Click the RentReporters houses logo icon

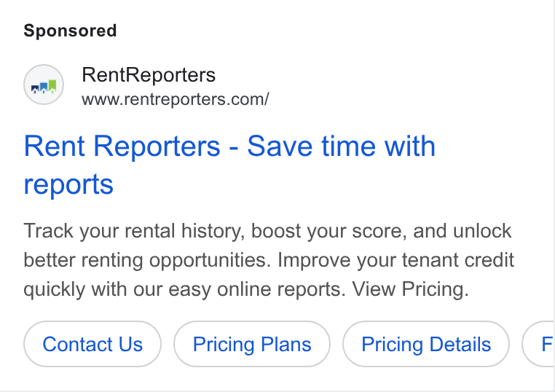coord(44,85)
